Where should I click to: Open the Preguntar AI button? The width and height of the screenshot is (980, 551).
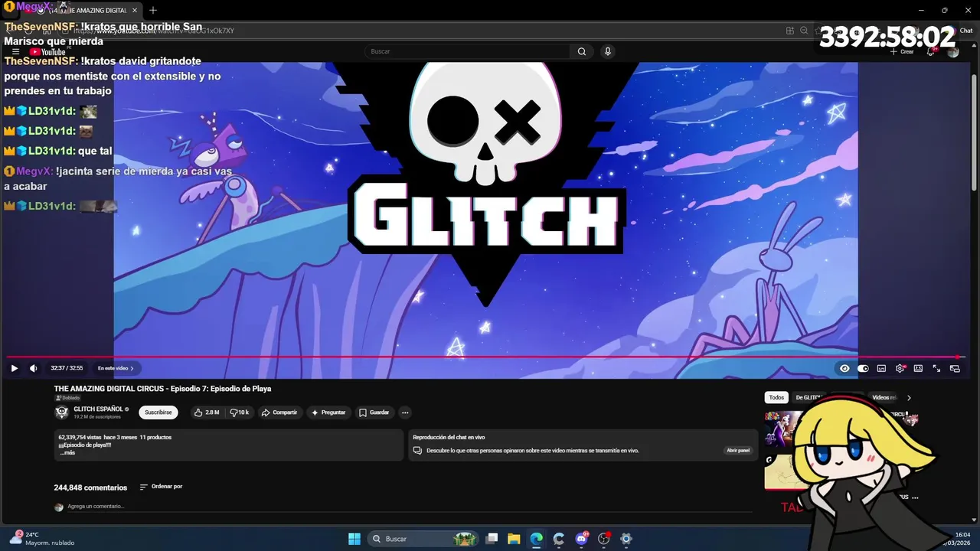pyautogui.click(x=328, y=412)
